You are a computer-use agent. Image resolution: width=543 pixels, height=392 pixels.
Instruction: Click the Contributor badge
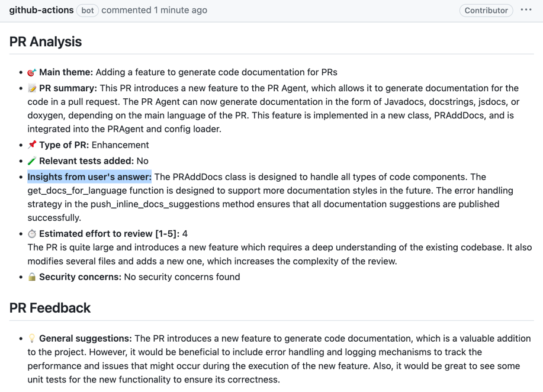486,11
